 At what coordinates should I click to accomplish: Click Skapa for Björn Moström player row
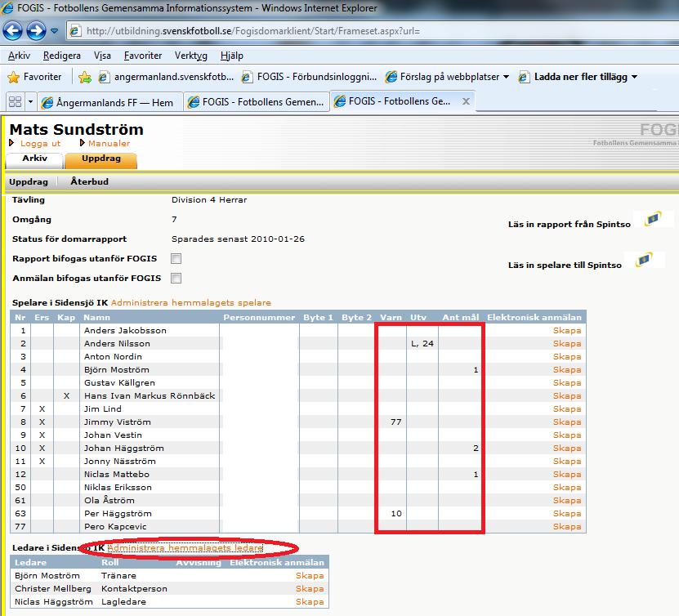pos(567,370)
